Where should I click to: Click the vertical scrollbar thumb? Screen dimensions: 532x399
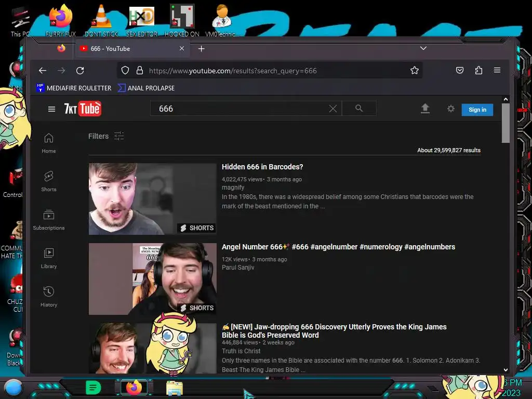coord(506,123)
